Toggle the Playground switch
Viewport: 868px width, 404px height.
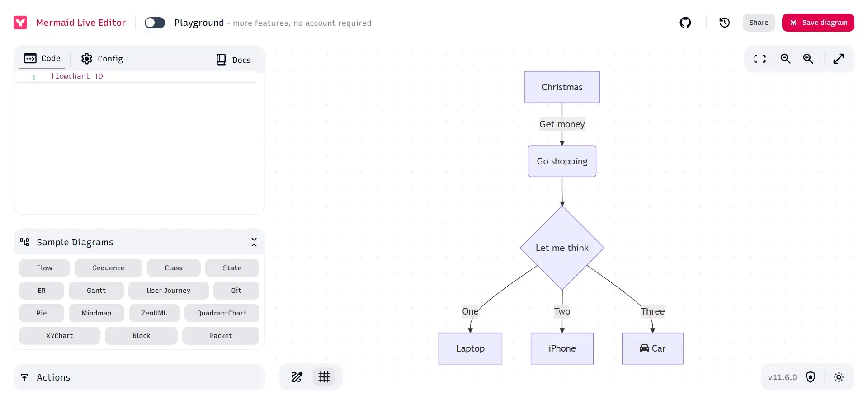tap(155, 23)
